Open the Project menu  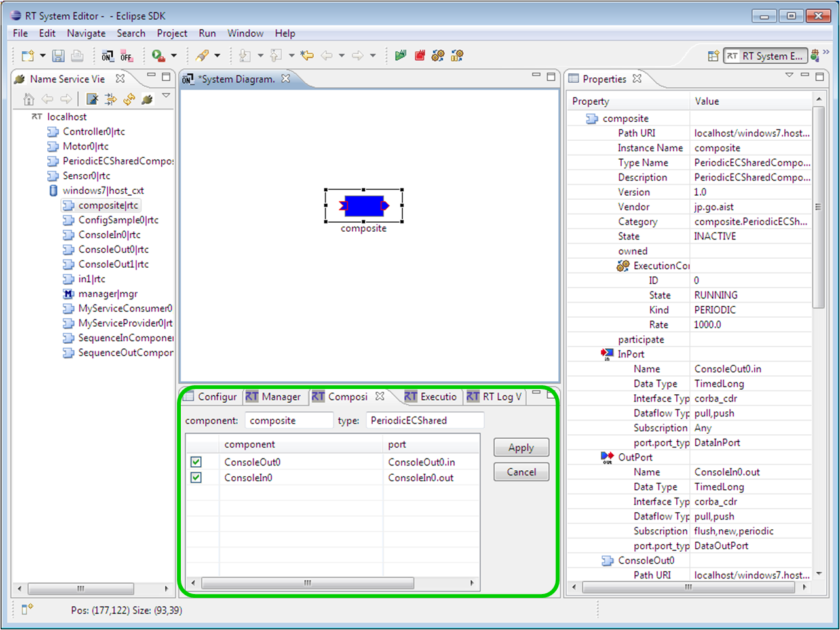(172, 33)
